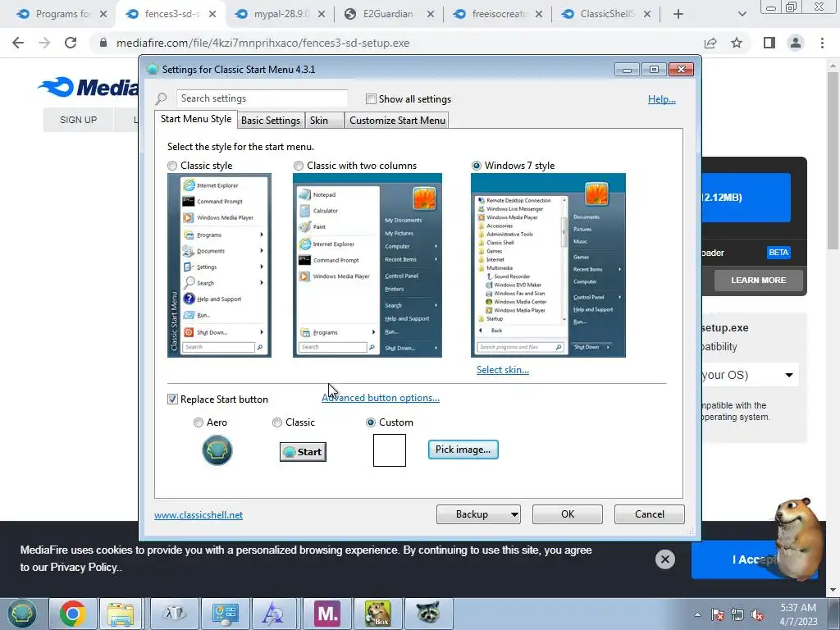
Task: Click the Action Center flag tray icon
Action: click(x=718, y=615)
